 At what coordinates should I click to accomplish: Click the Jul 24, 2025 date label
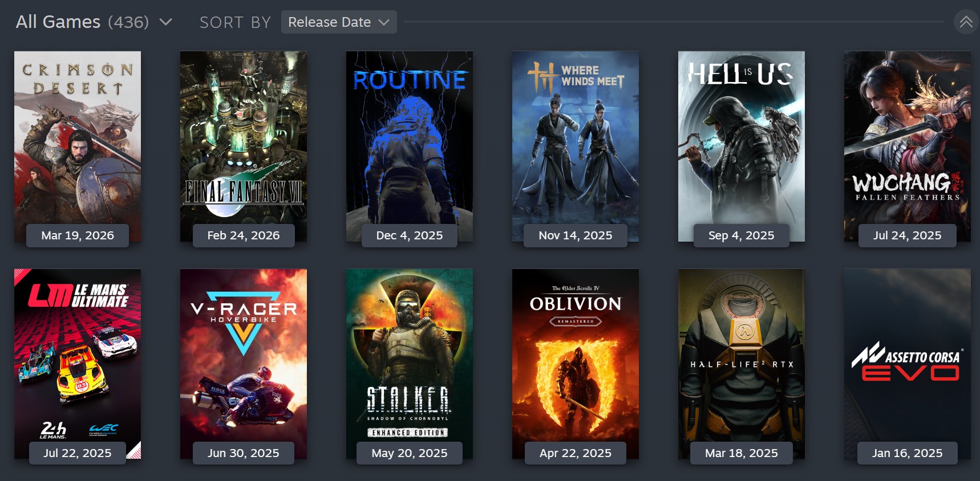908,235
